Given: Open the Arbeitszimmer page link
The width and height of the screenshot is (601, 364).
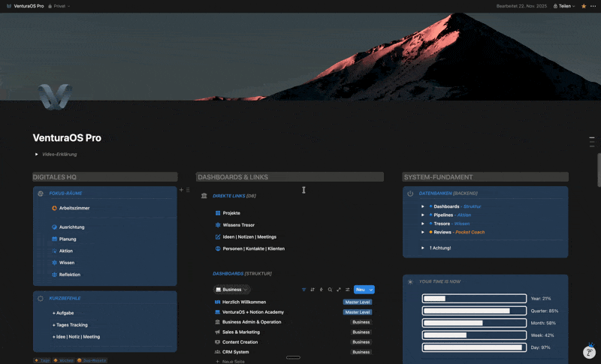Looking at the screenshot, I should tap(74, 208).
